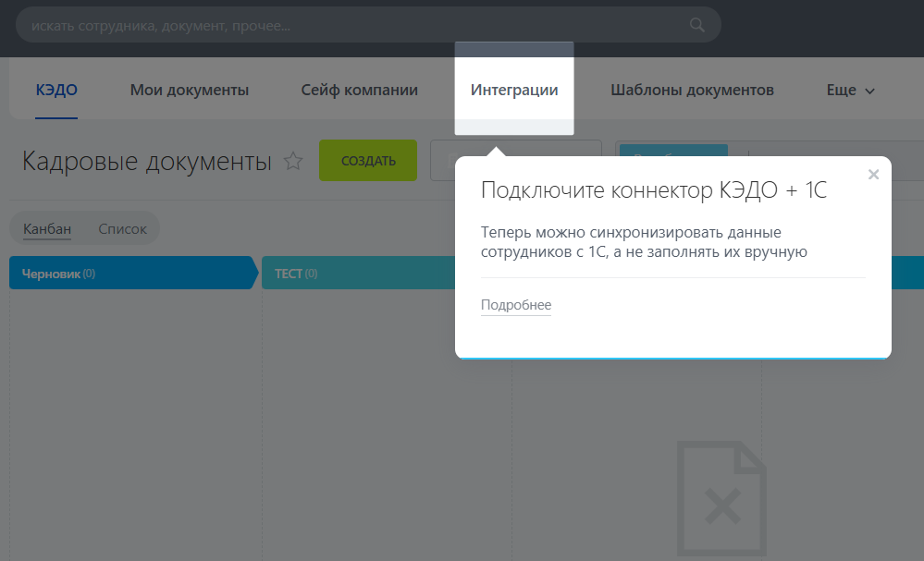Image resolution: width=924 pixels, height=561 pixels.
Task: Select the ТЕСТ (0) kanban stage
Action: click(x=358, y=273)
